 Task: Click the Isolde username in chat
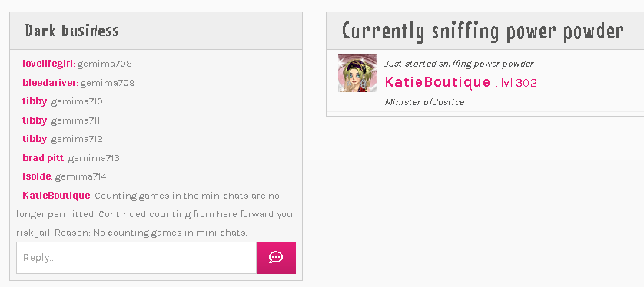point(37,176)
